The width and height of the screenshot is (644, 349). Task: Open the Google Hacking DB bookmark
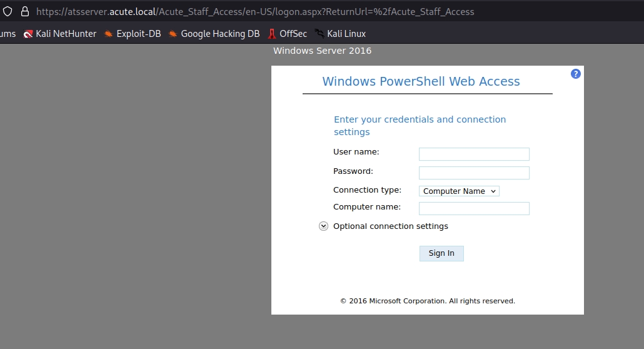coord(214,34)
